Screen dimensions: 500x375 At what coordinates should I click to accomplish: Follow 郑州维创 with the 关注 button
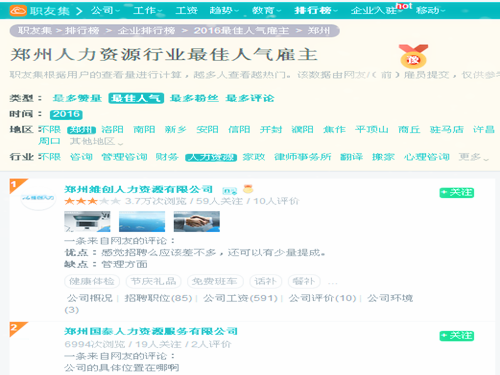457,193
